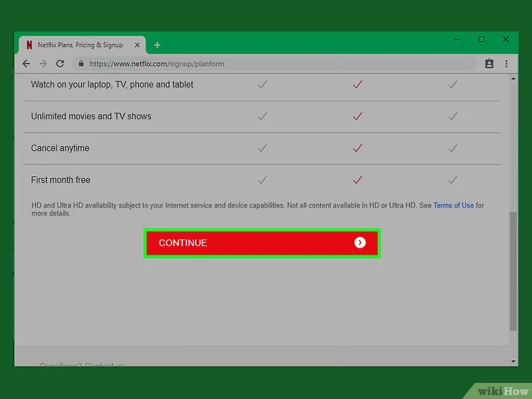Screen dimensions: 532x399
Task: Click last gray checkmark in First month free row
Action: click(x=452, y=180)
